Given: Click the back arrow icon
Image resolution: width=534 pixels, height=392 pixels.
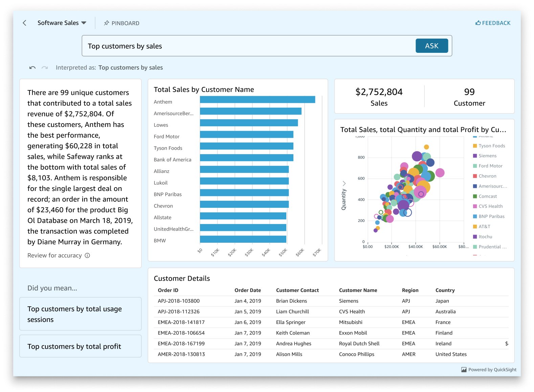Looking at the screenshot, I should coord(24,23).
